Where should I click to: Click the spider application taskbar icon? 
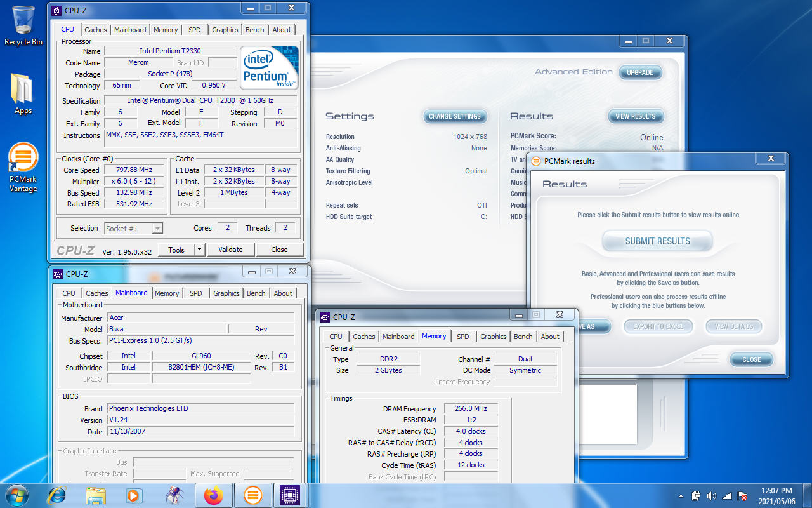pos(174,495)
